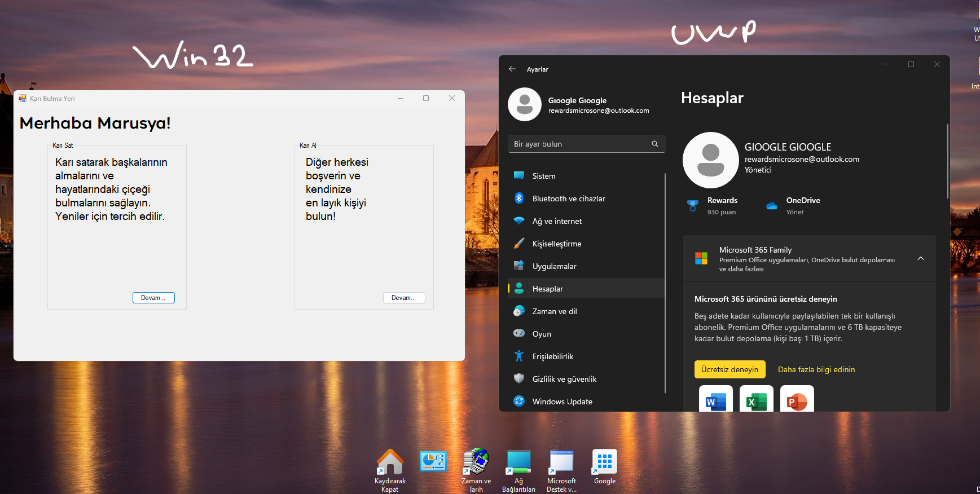Viewport: 980px width, 494px height.
Task: Click the clock globe icon beside Zaman ve dil
Action: pos(519,311)
